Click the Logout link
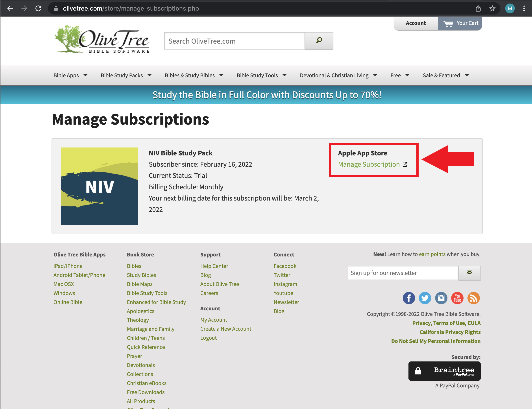Image resolution: width=532 pixels, height=409 pixels. (x=208, y=338)
